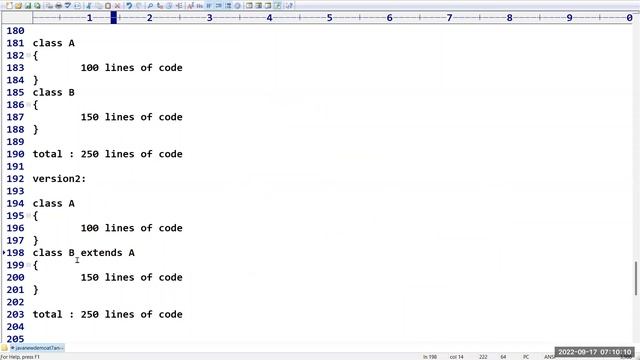Click the folder icon beside the document tab

pyautogui.click(x=4, y=348)
